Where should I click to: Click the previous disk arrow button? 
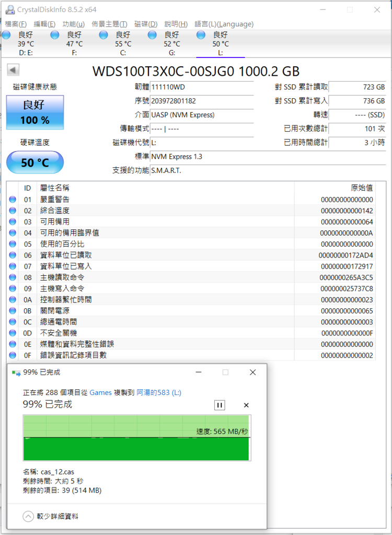(13, 70)
